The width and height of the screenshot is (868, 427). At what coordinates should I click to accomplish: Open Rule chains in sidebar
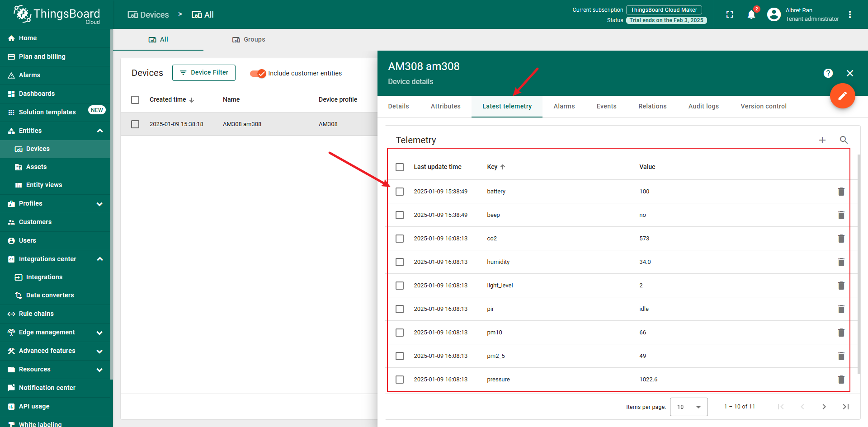click(55, 314)
